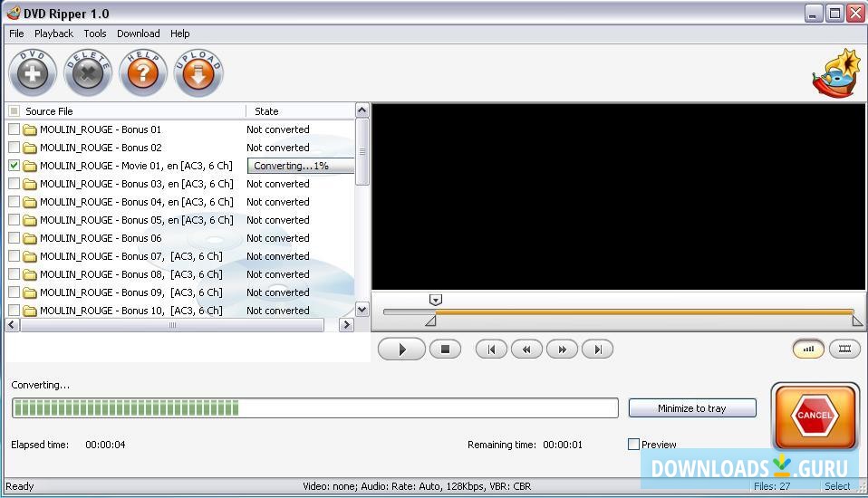The width and height of the screenshot is (868, 498).
Task: Open Help via the orange question icon
Action: click(x=143, y=73)
